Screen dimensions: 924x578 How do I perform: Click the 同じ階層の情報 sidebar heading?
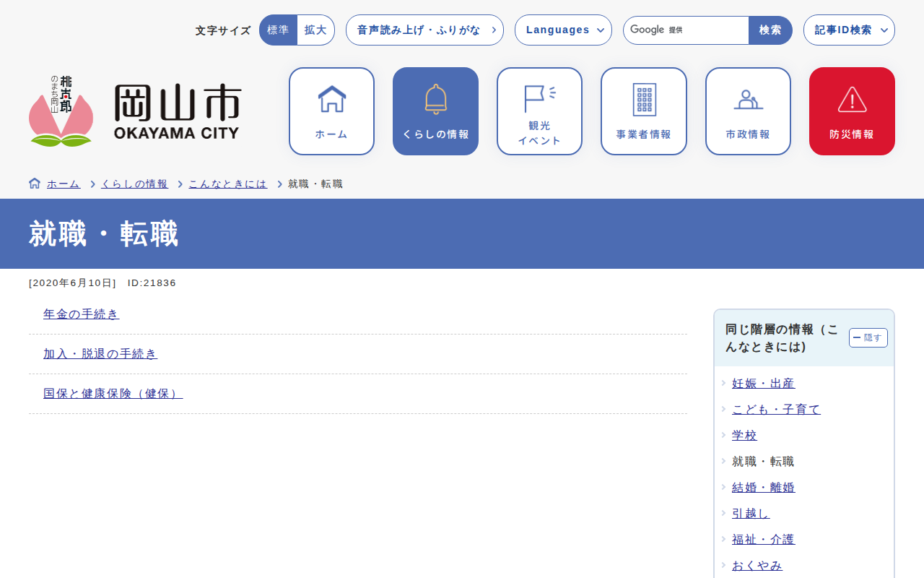(x=782, y=338)
